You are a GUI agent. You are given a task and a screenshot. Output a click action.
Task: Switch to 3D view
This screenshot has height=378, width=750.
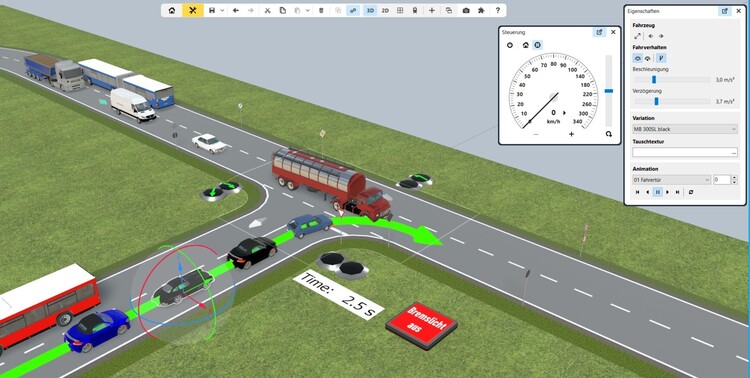(370, 11)
